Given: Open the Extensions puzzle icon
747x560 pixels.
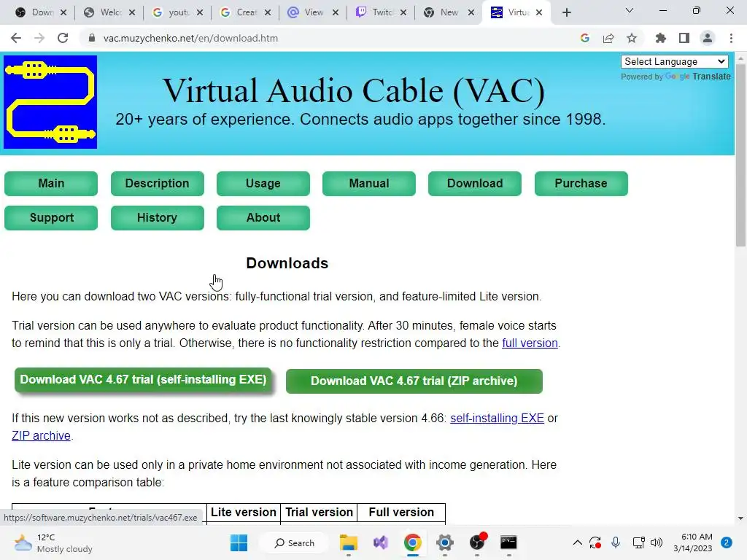Looking at the screenshot, I should pyautogui.click(x=660, y=38).
